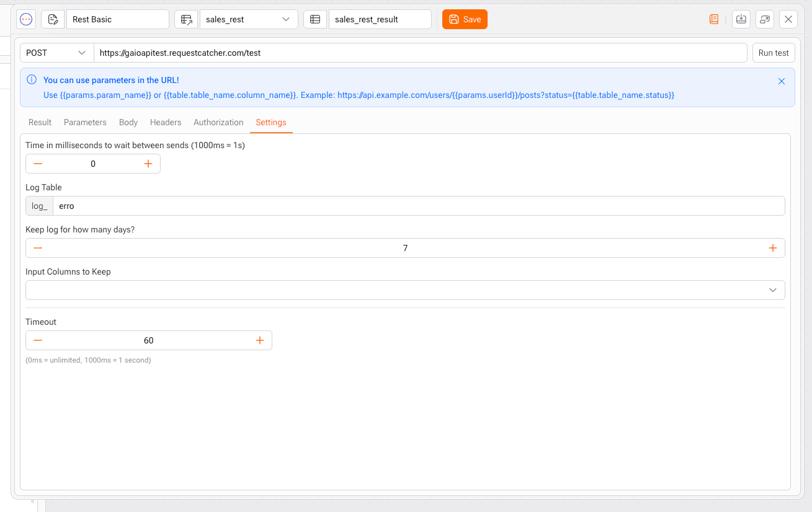Increase the keep log days value
Viewport: 812px width, 512px height.
(772, 248)
